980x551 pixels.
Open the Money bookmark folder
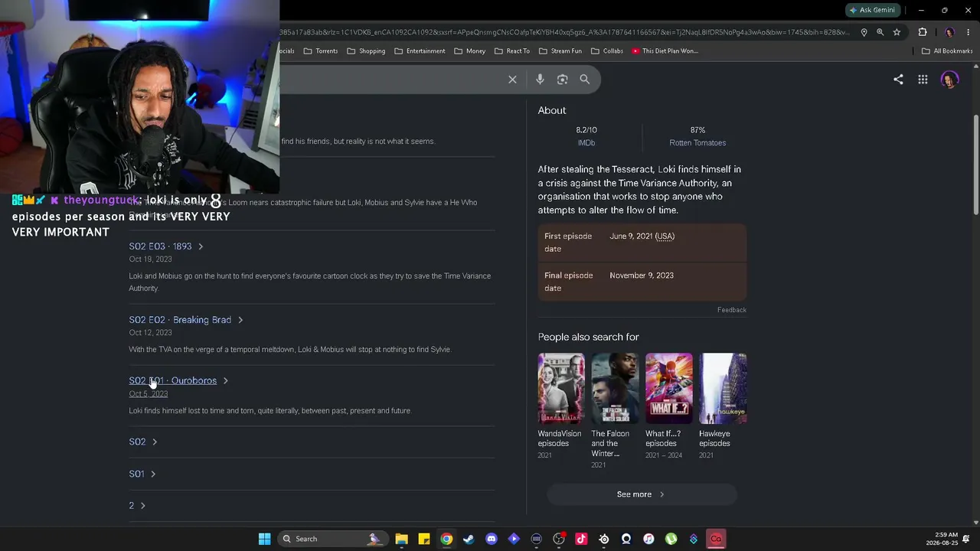pos(469,51)
